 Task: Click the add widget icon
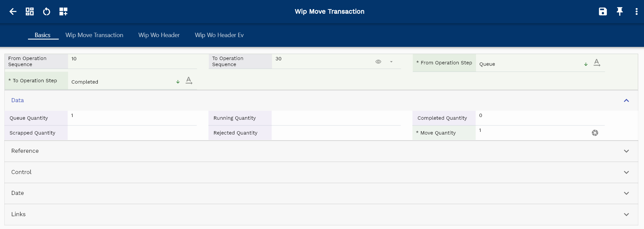pos(63,11)
